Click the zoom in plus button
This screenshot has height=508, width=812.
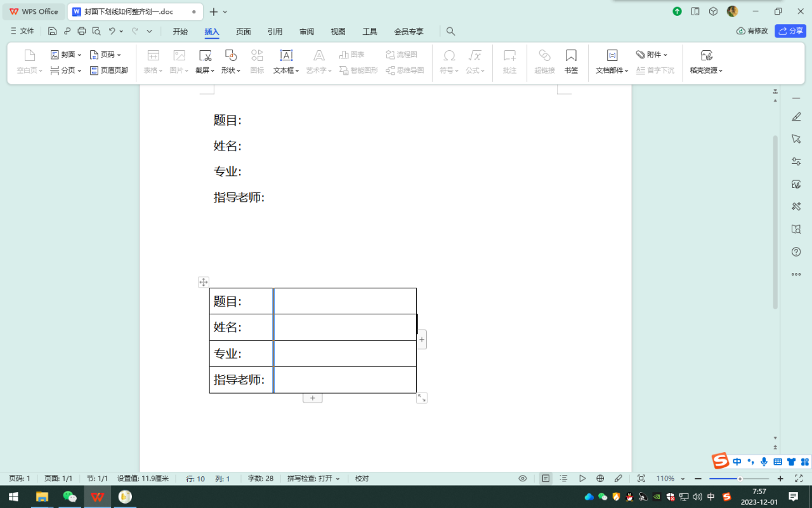tap(780, 478)
